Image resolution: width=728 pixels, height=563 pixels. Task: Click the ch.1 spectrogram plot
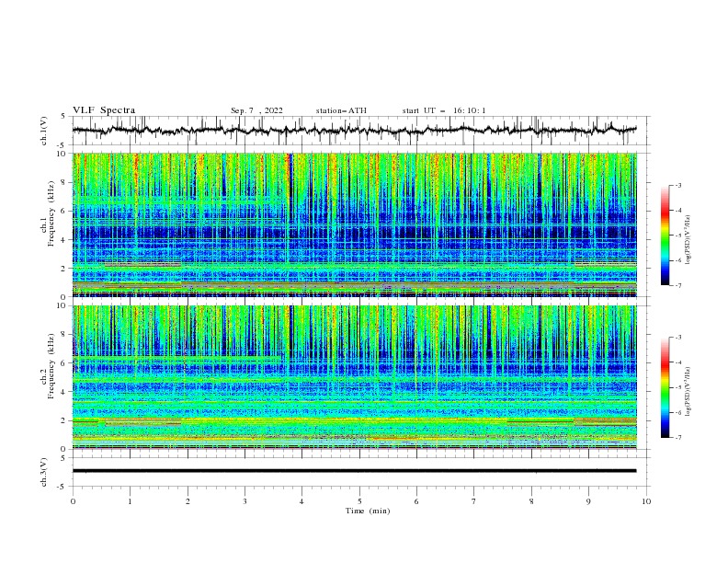[355, 224]
